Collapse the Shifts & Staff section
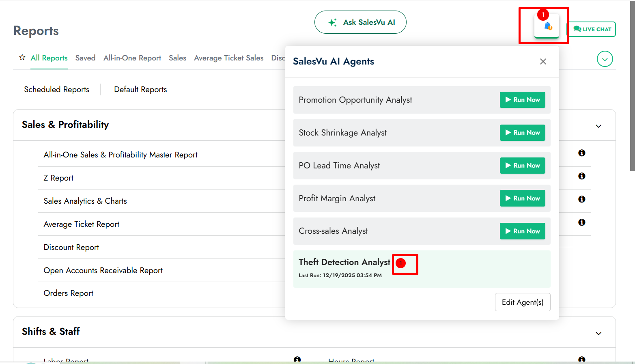This screenshot has height=364, width=635. (598, 334)
